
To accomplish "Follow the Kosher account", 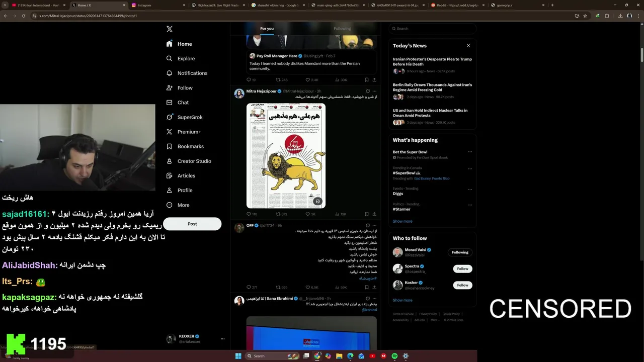I will 463,285.
